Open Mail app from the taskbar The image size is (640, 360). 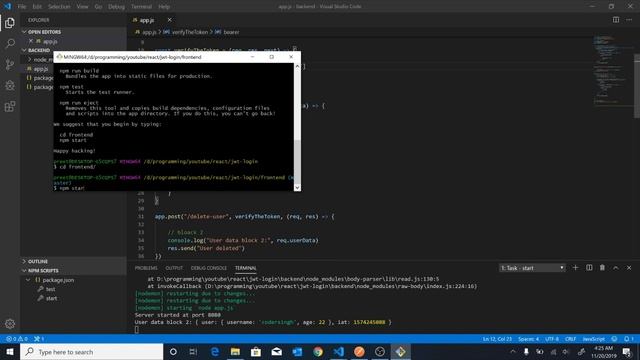pos(276,351)
